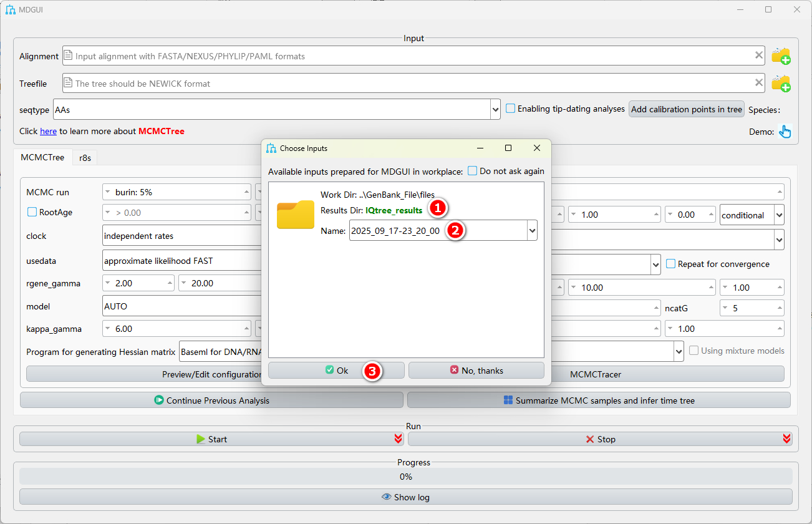
Task: Check the RootAge checkbox
Action: 32,212
